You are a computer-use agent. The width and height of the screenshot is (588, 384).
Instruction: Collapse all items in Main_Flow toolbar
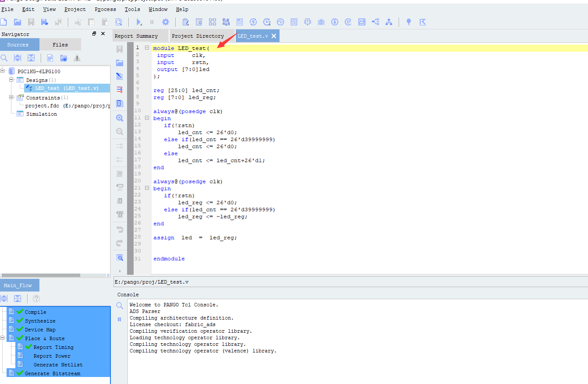tap(18, 299)
